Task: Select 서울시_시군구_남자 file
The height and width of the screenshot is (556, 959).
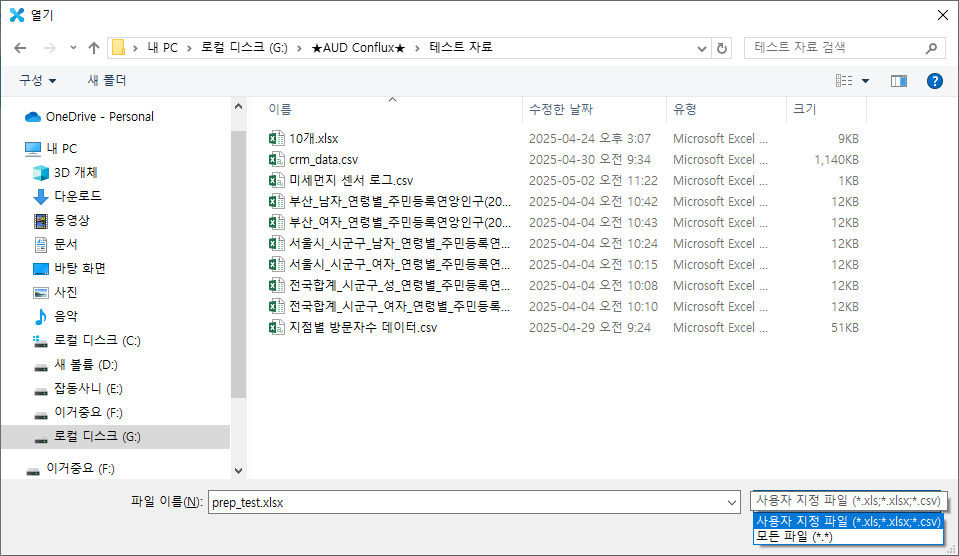Action: click(400, 243)
